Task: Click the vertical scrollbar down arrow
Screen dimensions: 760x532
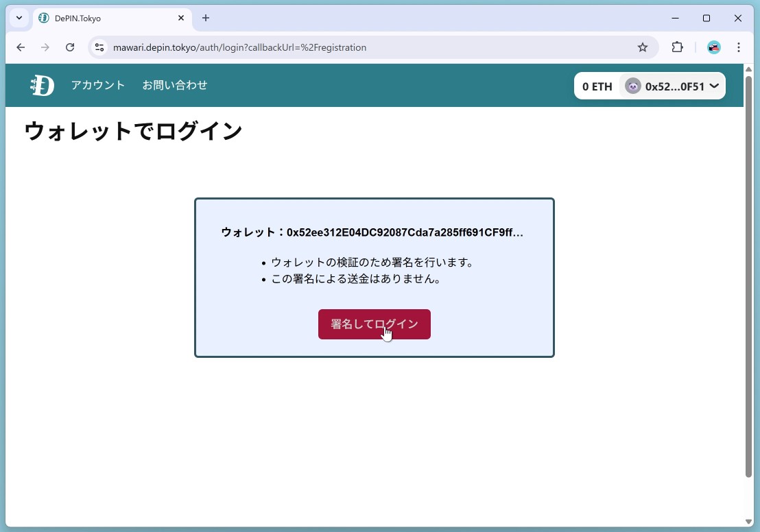Action: (x=748, y=522)
